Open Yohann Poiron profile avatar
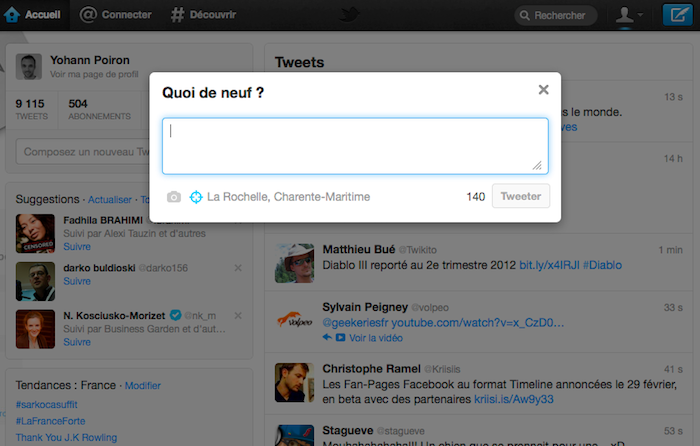 29,67
